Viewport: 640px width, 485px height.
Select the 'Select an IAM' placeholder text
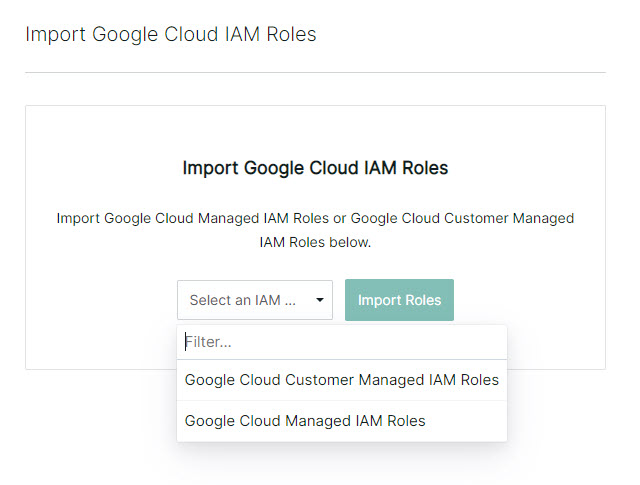point(242,300)
